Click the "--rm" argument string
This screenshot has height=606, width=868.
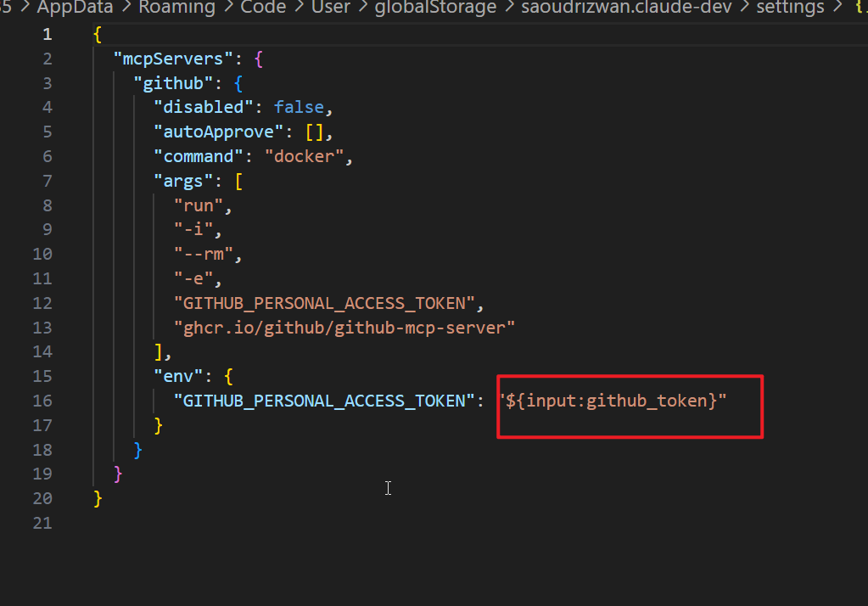209,255
